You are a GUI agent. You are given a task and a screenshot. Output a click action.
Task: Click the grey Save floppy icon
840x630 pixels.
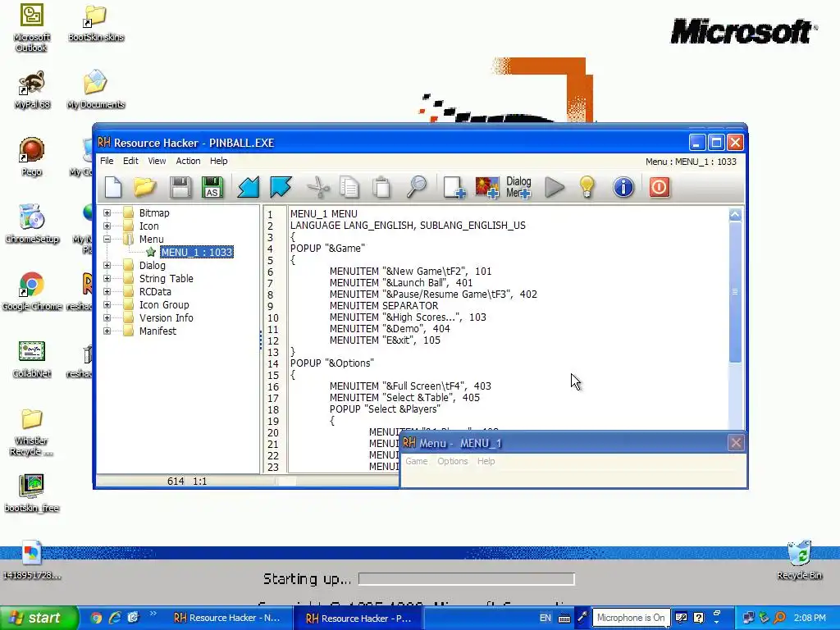click(x=180, y=188)
